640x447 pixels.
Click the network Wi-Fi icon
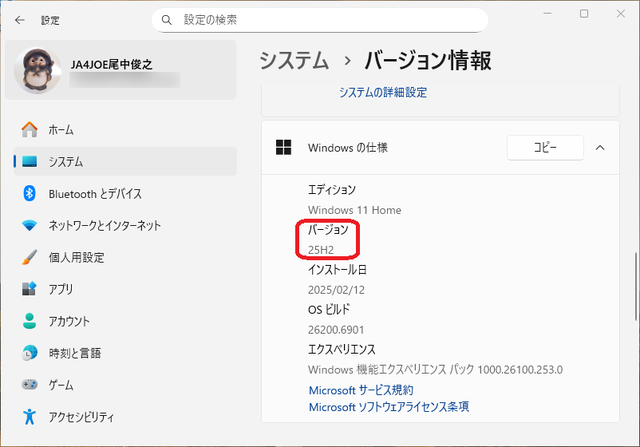pos(29,225)
